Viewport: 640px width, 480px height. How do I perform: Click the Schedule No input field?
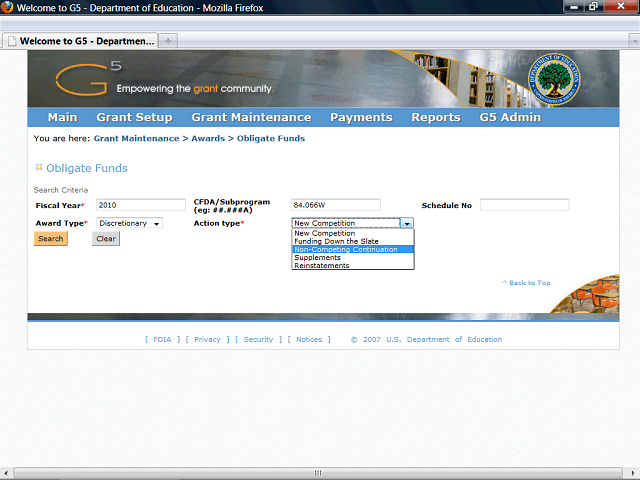point(524,205)
